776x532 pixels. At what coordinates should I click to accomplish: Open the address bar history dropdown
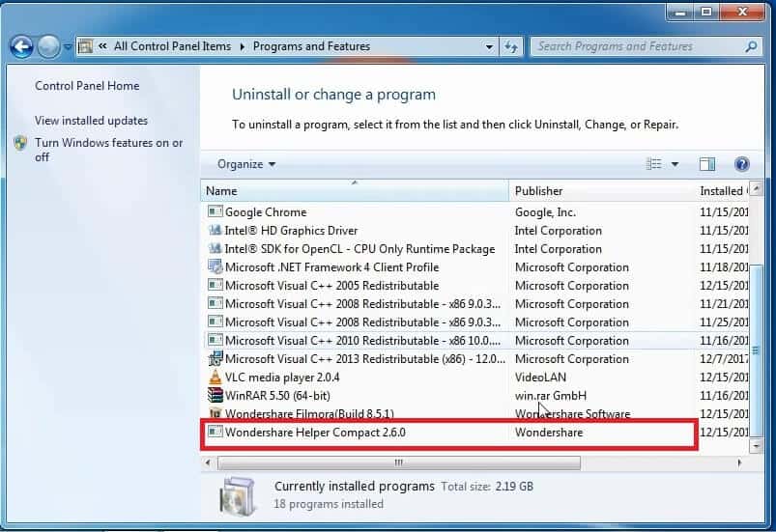[x=489, y=47]
